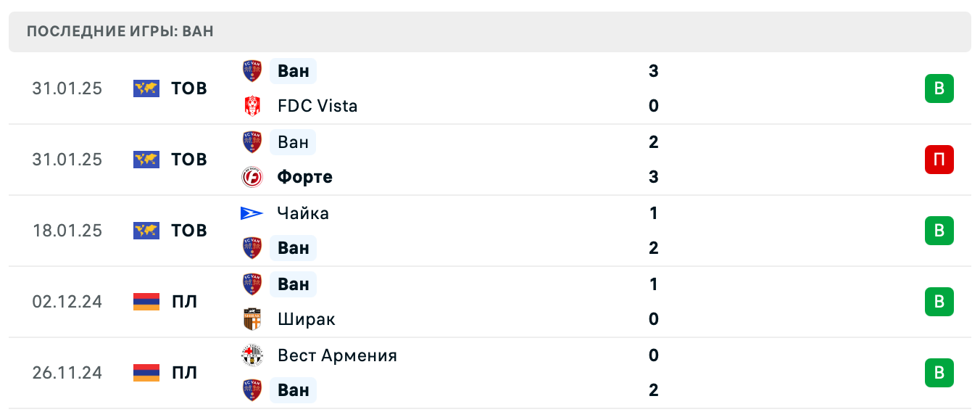Open the Чайка team link
The width and height of the screenshot is (980, 412).
[x=303, y=213]
